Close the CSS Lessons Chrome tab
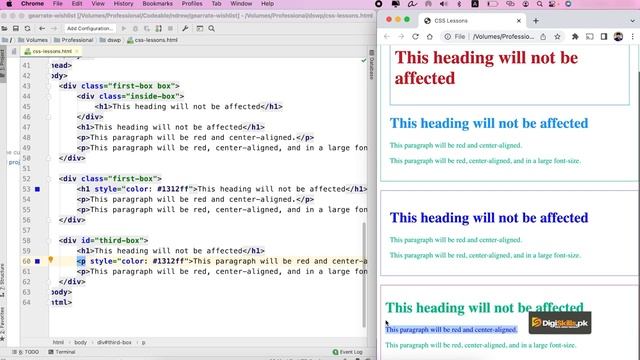 pos(519,20)
